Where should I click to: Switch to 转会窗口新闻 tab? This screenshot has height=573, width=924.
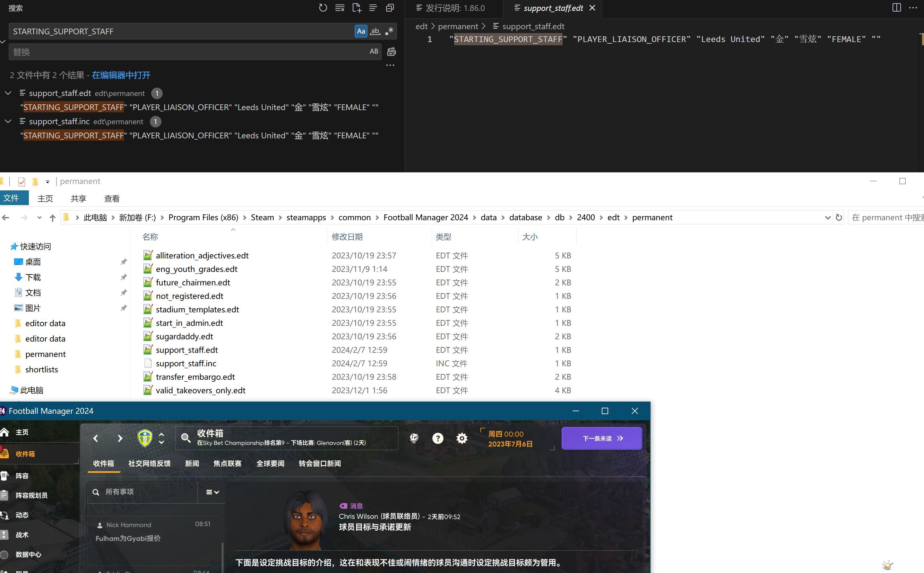click(x=320, y=464)
